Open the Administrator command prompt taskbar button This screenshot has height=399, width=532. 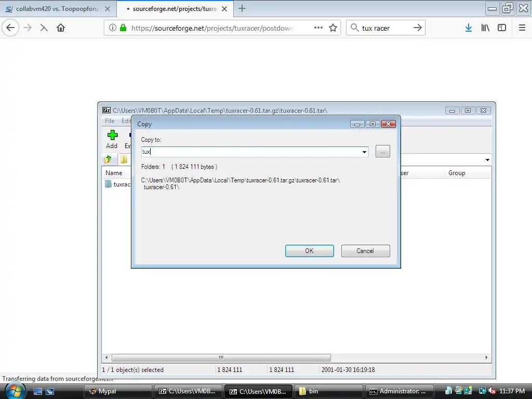400,391
